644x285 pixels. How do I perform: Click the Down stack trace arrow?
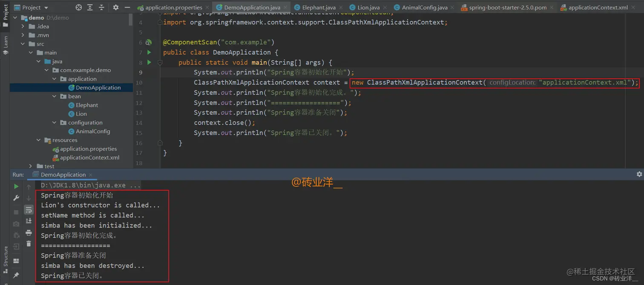click(29, 198)
